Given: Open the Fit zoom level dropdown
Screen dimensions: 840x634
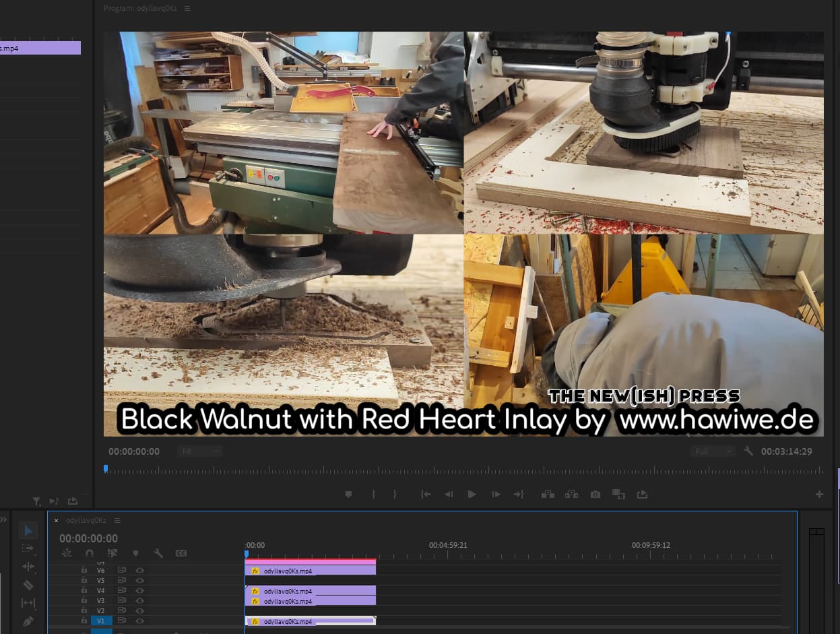Looking at the screenshot, I should click(199, 451).
